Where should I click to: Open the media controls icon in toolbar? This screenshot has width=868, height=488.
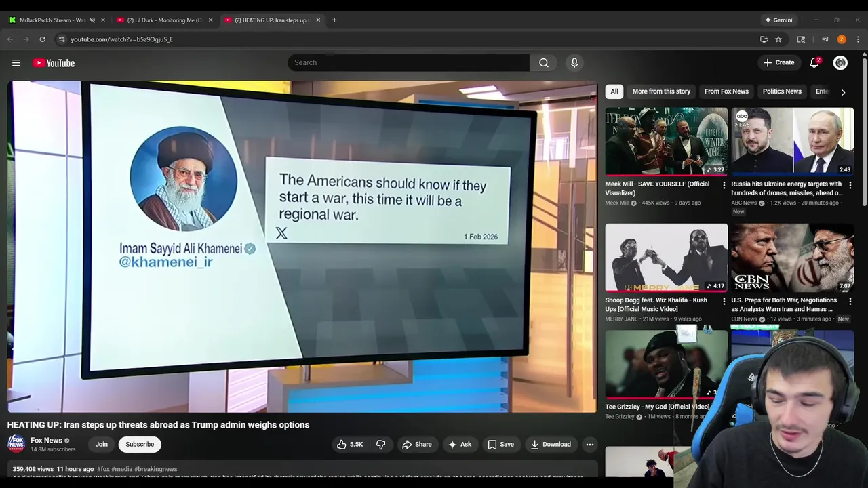pyautogui.click(x=825, y=39)
